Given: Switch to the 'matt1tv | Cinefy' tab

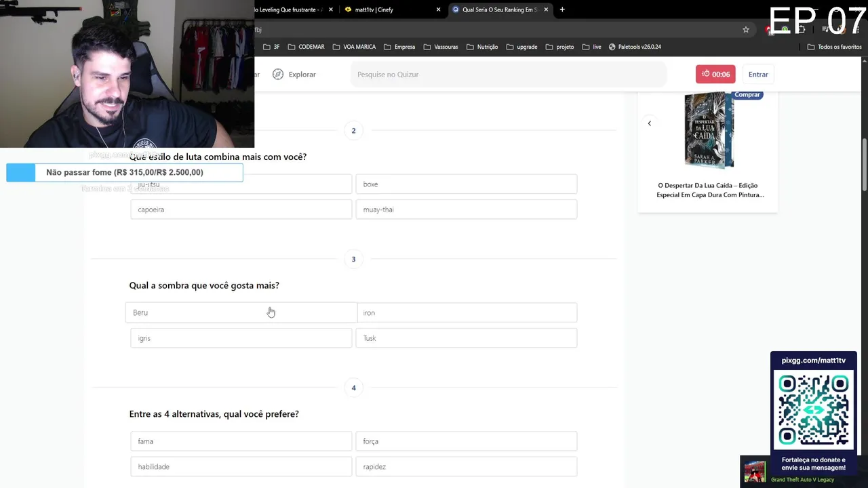Looking at the screenshot, I should click(391, 9).
